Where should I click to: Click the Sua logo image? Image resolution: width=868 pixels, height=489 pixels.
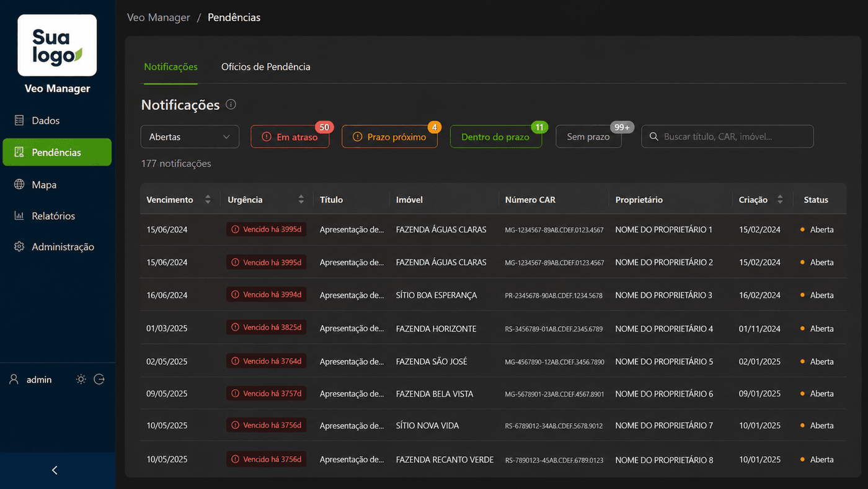point(57,45)
